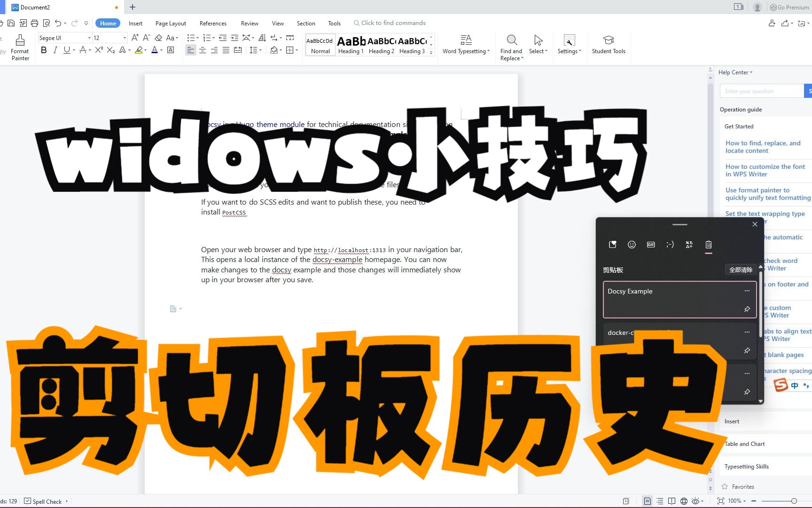This screenshot has height=508, width=812.
Task: Apply highlight color to text
Action: click(138, 50)
